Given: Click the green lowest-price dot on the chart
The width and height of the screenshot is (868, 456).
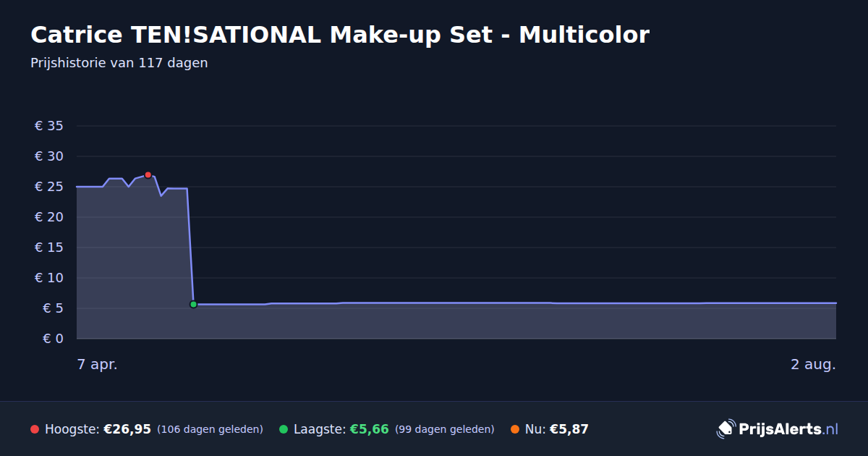Looking at the screenshot, I should pyautogui.click(x=193, y=304).
